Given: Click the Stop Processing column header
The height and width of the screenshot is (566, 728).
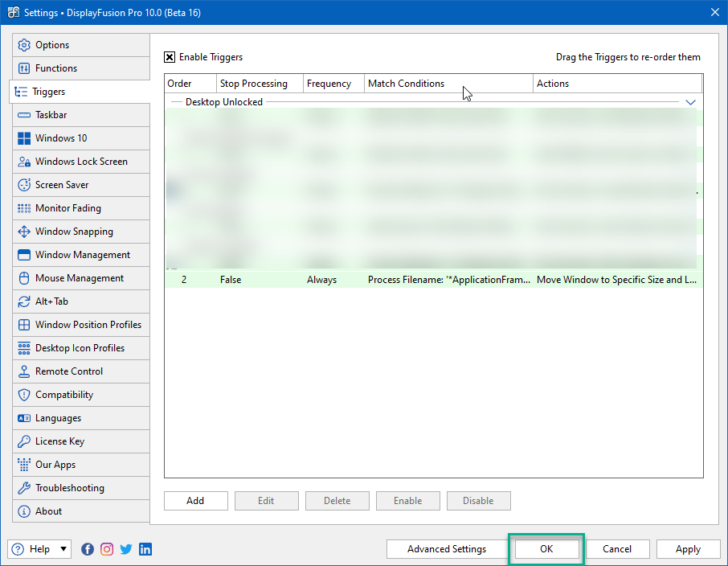Looking at the screenshot, I should click(260, 84).
